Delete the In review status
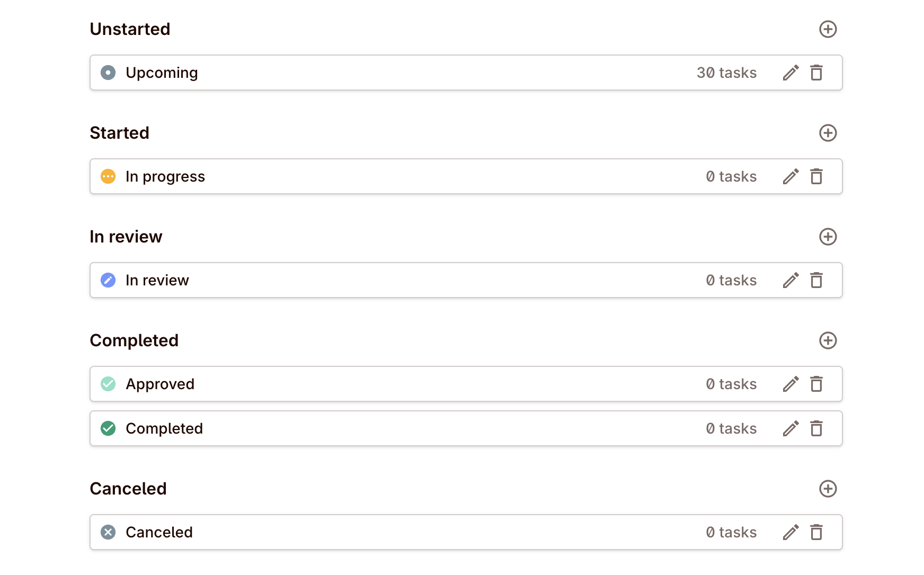Viewport: 924px width, 575px height. point(816,280)
